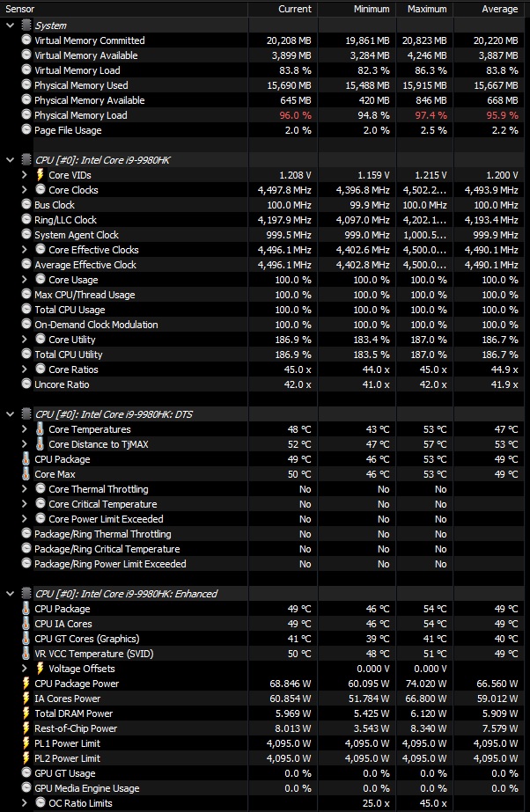Collapse the System sensor group

10,26
